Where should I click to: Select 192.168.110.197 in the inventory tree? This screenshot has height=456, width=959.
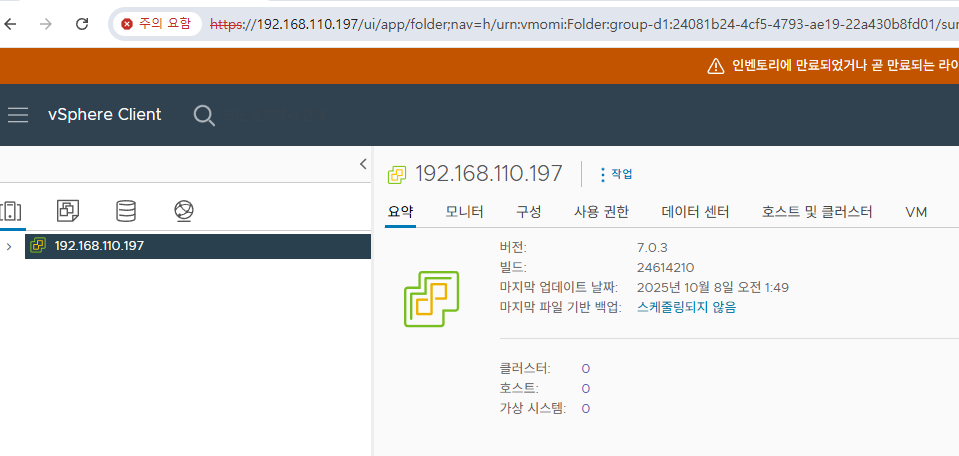pyautogui.click(x=198, y=246)
